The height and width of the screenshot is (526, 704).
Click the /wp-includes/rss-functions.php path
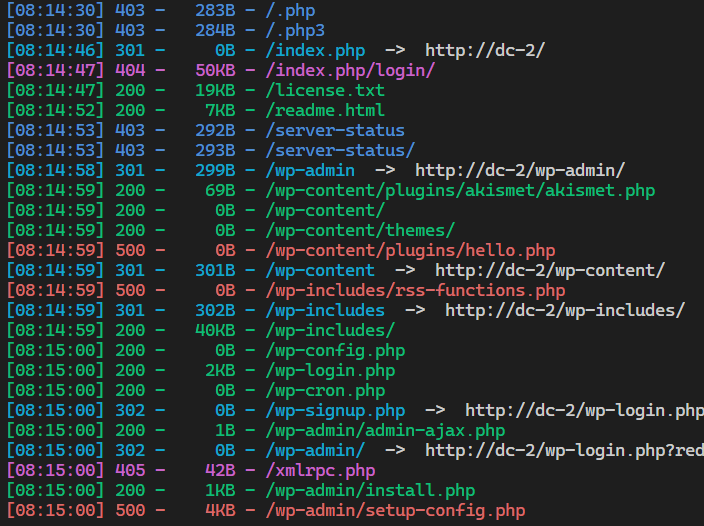(415, 290)
